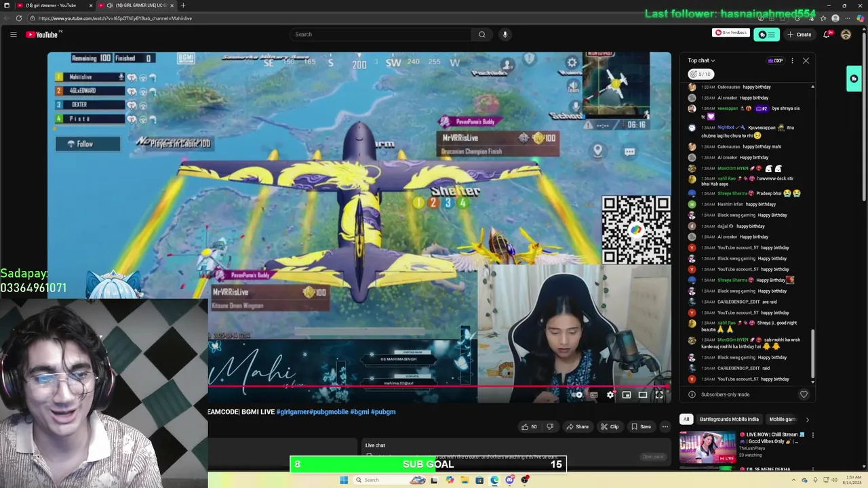
Task: Click the teal extension list button in the header
Action: [766, 35]
